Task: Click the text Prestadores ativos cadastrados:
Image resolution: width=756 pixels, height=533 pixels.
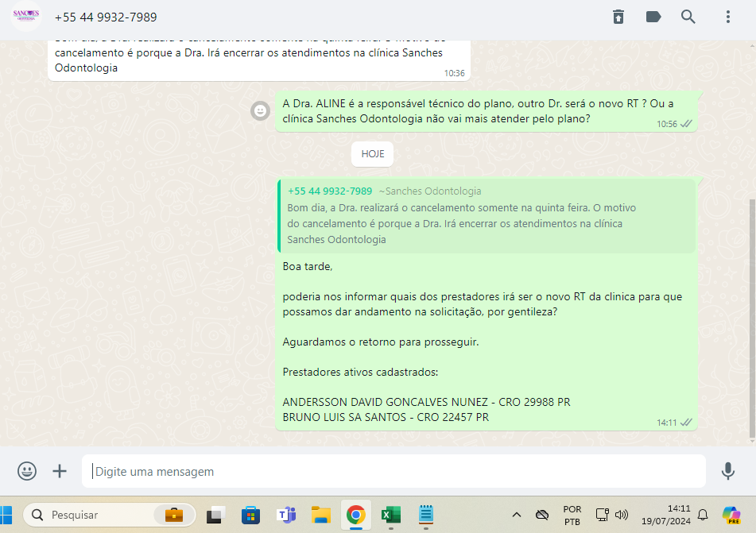Action: click(360, 372)
